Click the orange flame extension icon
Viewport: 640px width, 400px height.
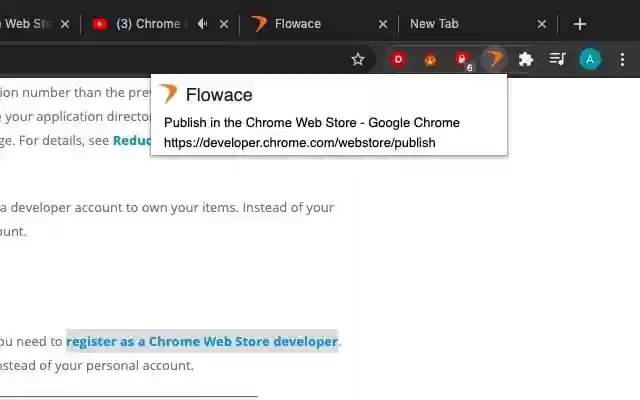coord(430,60)
